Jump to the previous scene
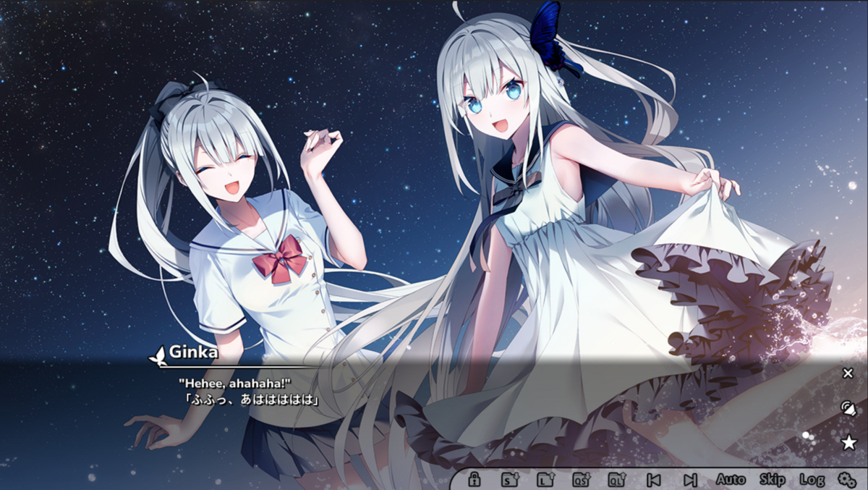Viewport: 868px width, 490px height. (654, 479)
